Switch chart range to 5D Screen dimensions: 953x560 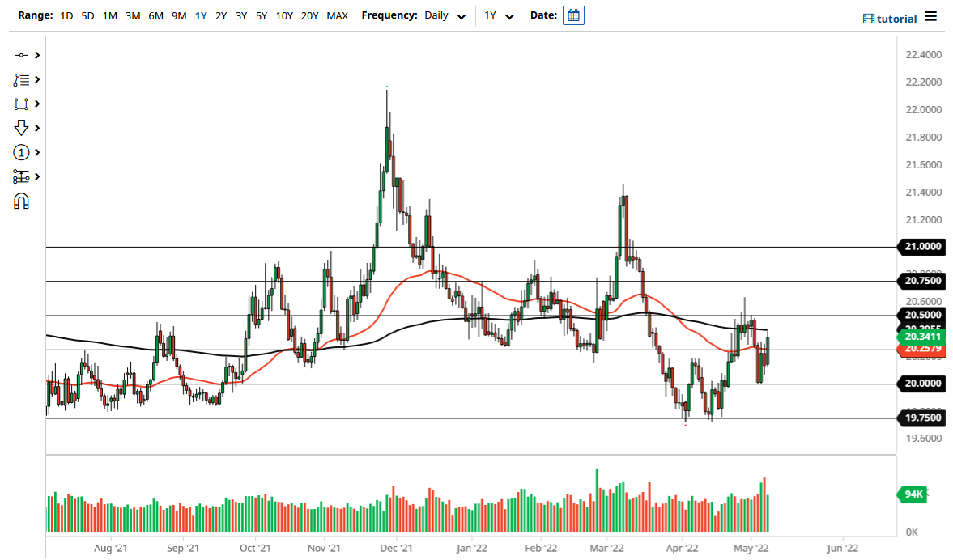click(x=87, y=15)
